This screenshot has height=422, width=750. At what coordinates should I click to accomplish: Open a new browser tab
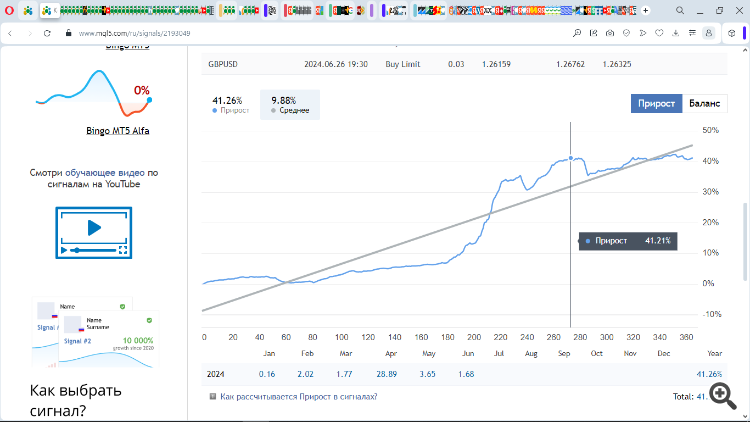[646, 10]
